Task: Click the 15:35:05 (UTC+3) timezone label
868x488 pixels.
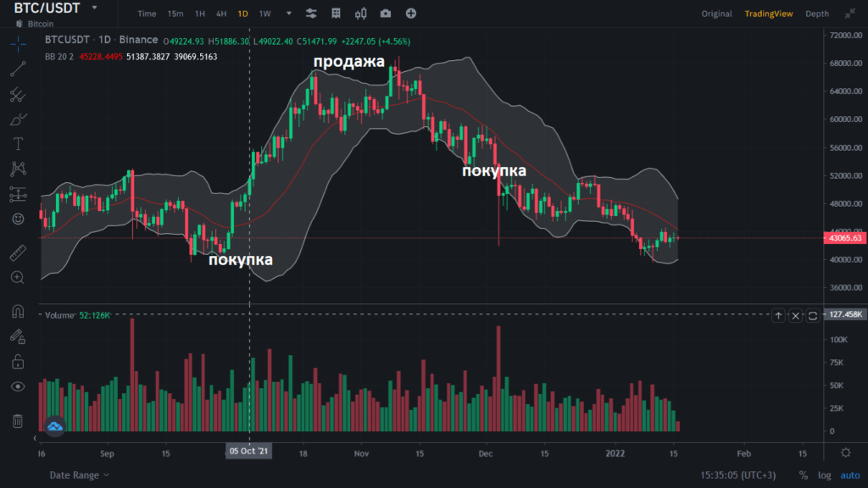Action: tap(738, 475)
